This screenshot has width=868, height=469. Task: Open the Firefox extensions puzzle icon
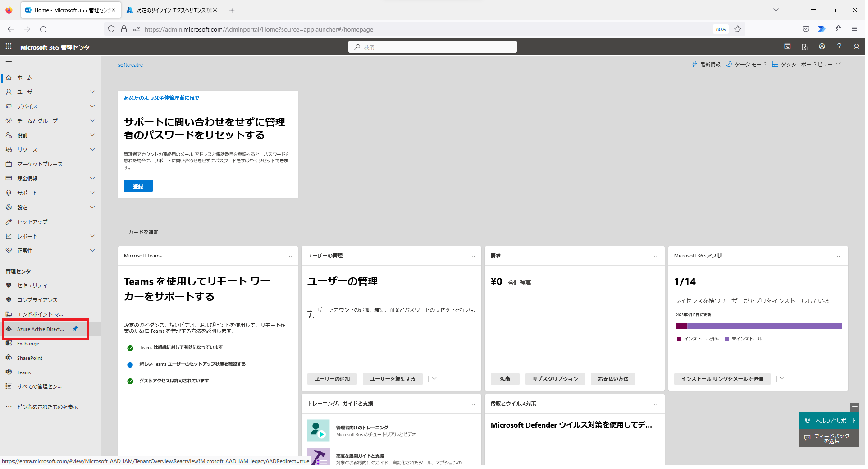point(838,29)
